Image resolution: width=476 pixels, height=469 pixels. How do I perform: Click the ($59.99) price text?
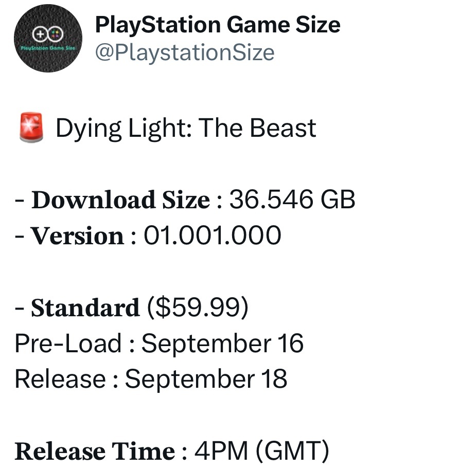pos(198,308)
